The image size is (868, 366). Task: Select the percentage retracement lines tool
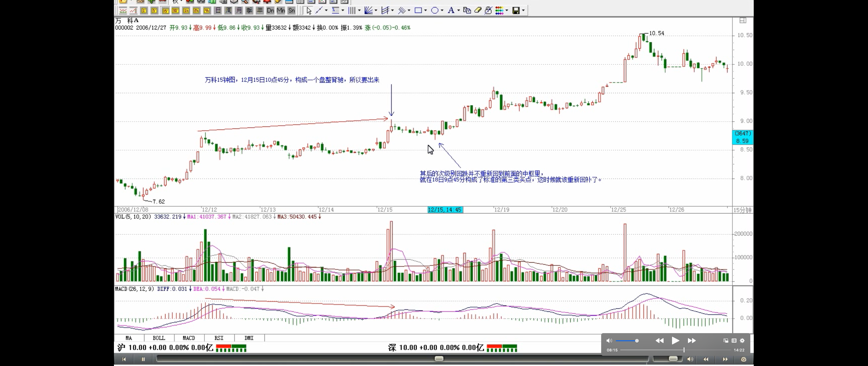coord(336,11)
